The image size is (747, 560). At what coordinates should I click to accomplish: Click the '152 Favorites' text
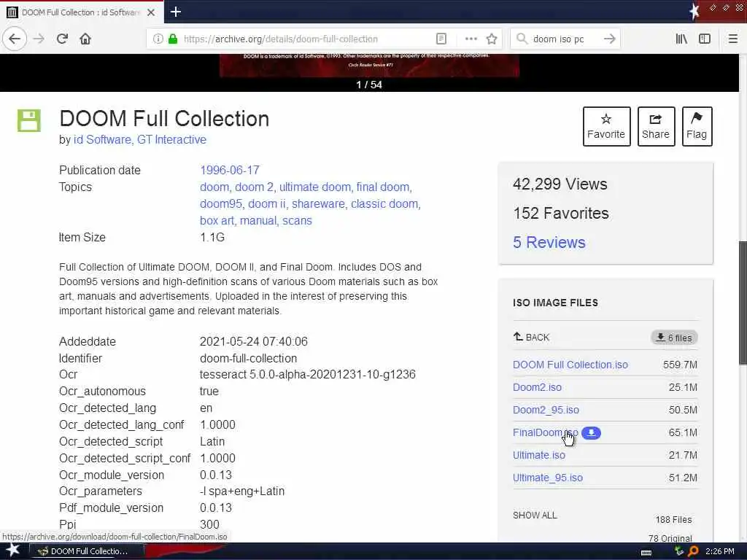coord(561,214)
